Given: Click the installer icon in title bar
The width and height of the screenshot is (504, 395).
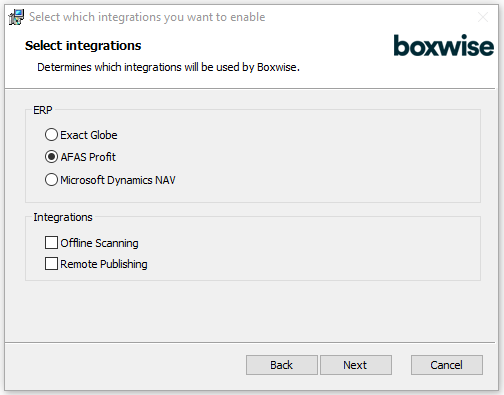Looking at the screenshot, I should pyautogui.click(x=16, y=17).
